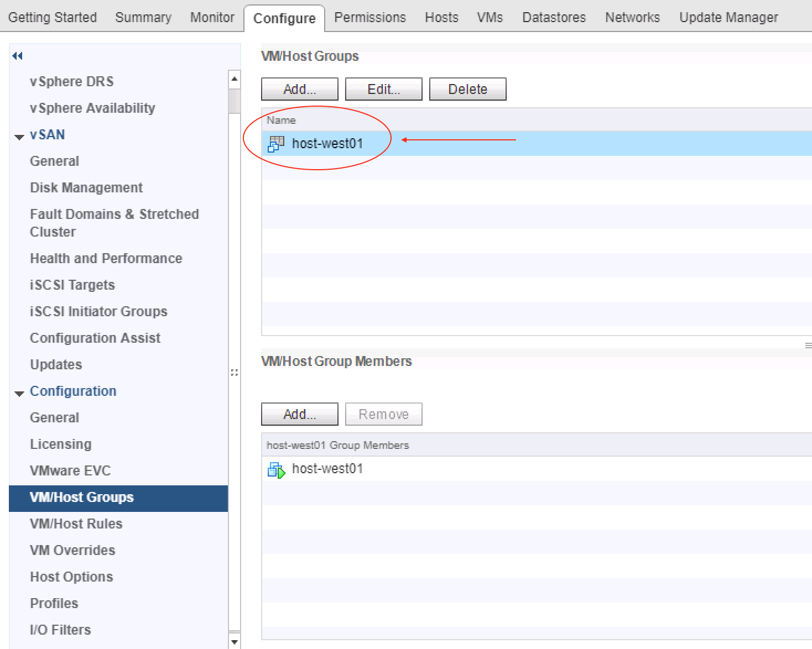Click the panel splitter grip between sidebar and content

[x=234, y=373]
